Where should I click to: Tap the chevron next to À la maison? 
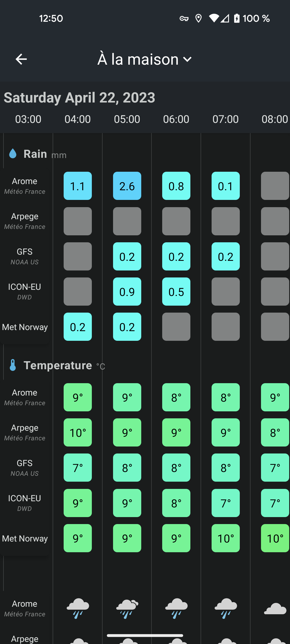click(187, 59)
